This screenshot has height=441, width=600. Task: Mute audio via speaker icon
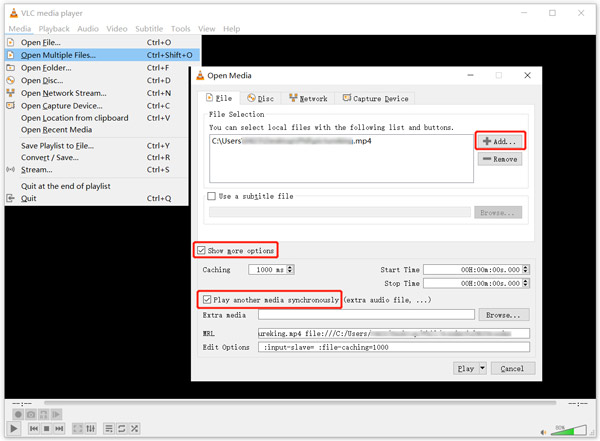click(x=543, y=432)
